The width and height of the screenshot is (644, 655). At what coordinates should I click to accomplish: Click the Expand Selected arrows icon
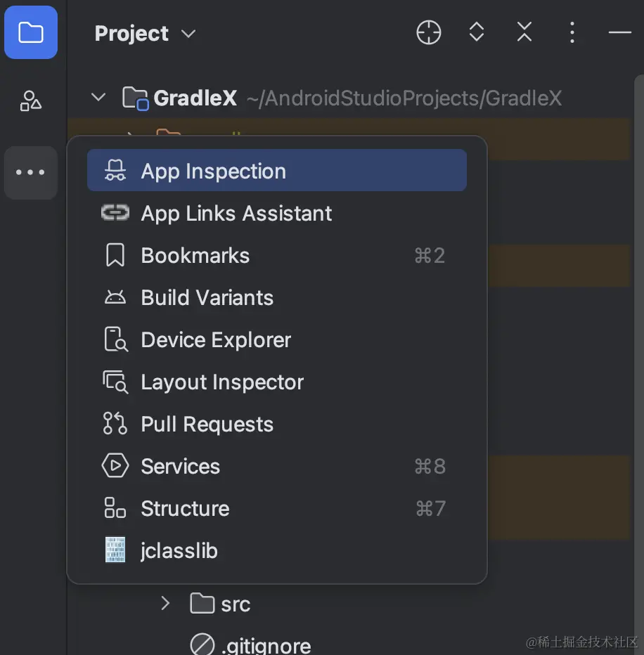click(x=477, y=32)
